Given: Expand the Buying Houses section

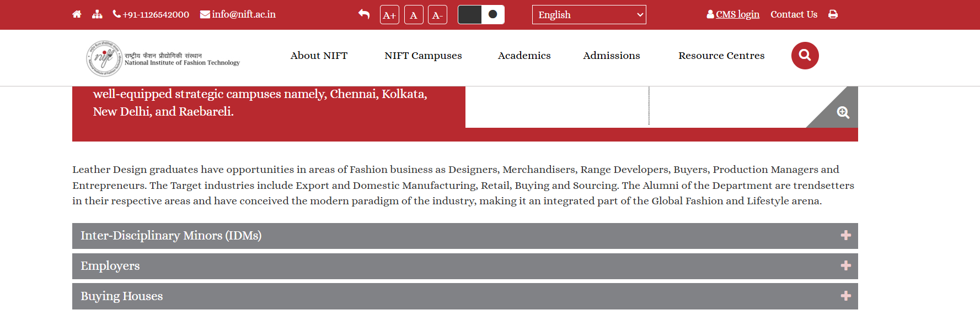Looking at the screenshot, I should (465, 296).
